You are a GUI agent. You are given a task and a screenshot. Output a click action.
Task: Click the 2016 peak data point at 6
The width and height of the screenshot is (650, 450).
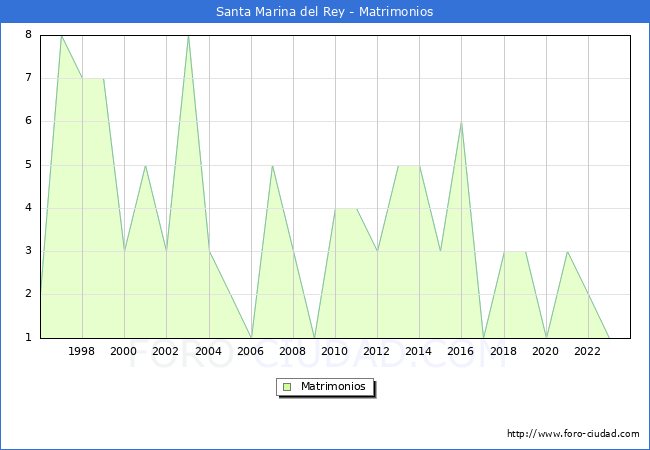(x=461, y=122)
